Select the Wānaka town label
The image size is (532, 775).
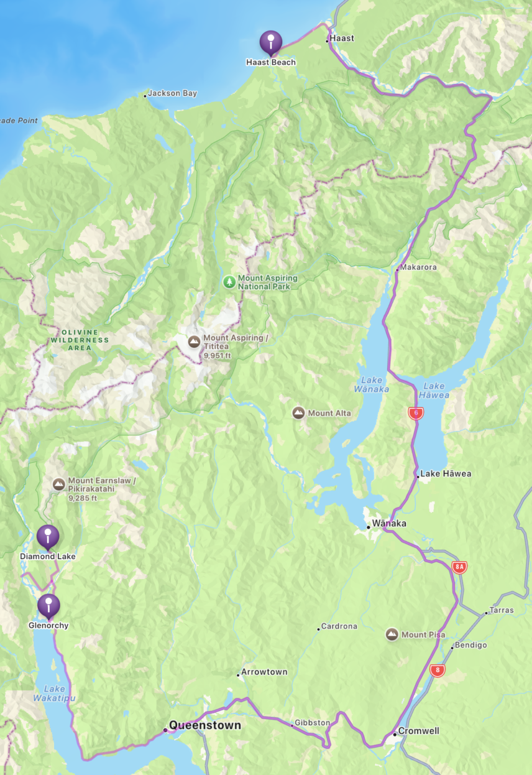pyautogui.click(x=389, y=523)
